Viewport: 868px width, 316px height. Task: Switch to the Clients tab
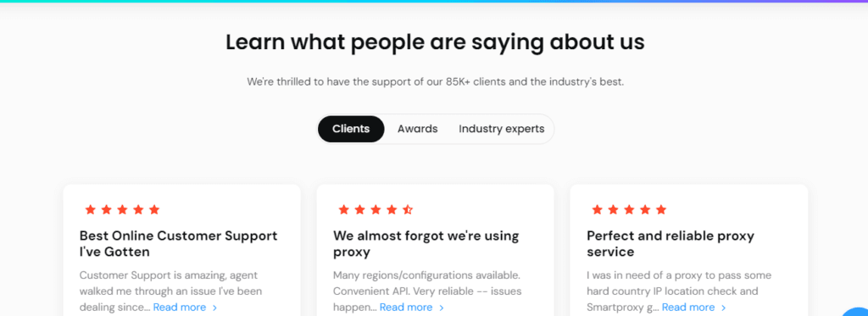coord(351,129)
